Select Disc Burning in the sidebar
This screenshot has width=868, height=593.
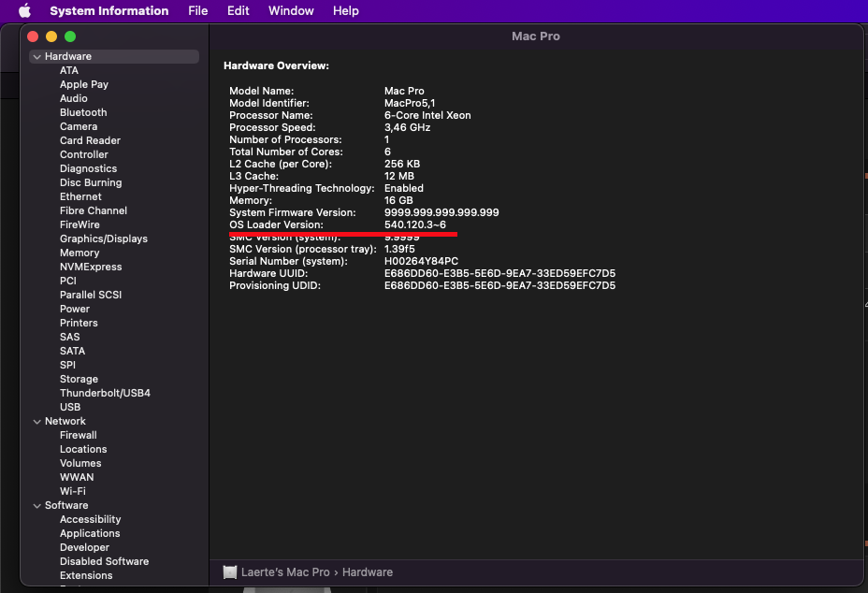[91, 182]
